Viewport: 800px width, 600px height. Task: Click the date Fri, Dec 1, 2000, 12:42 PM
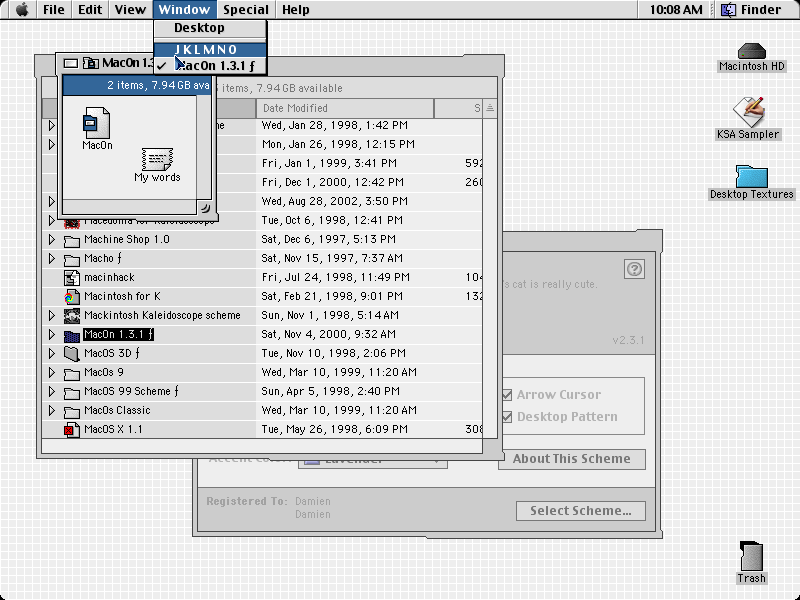click(x=333, y=182)
